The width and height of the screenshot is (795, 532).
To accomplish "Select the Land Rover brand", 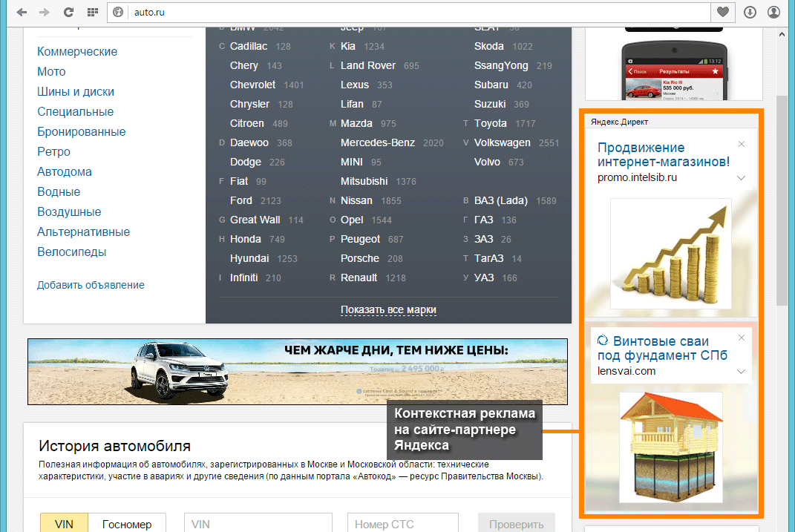I will 368,65.
